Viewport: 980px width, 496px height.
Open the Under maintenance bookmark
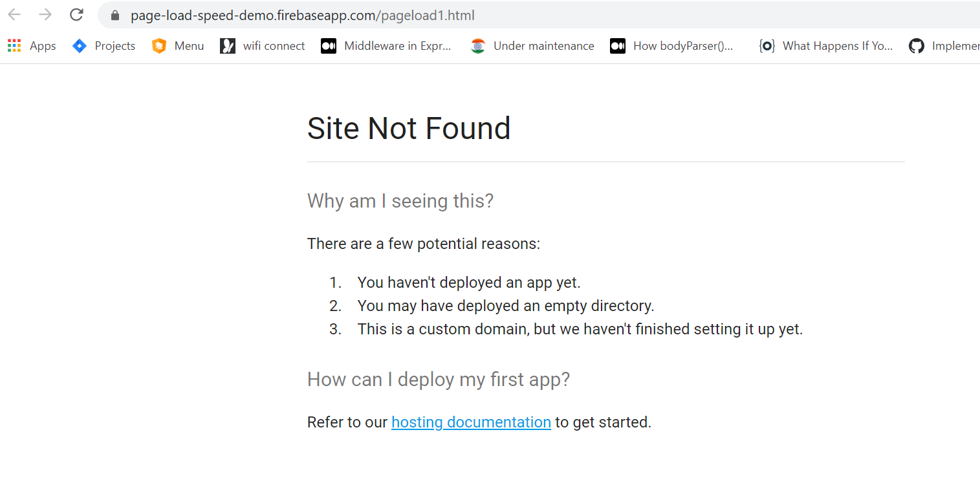543,45
